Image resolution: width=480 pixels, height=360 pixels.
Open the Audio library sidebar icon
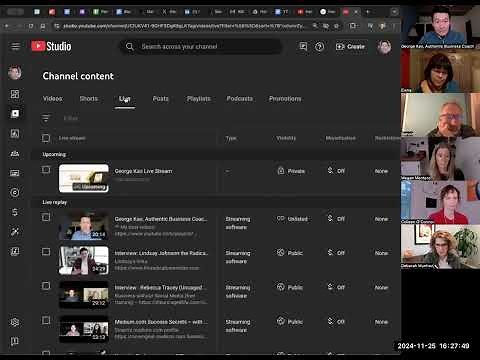pyautogui.click(x=15, y=251)
